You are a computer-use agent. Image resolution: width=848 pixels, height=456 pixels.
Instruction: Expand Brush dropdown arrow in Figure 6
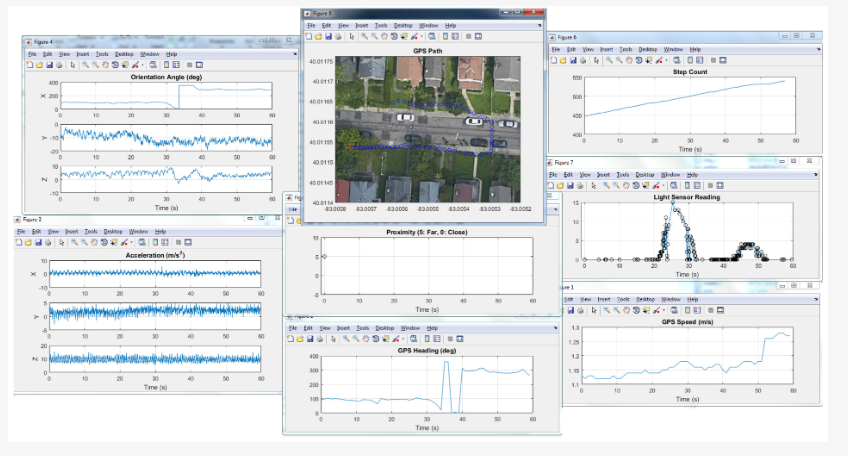667,60
